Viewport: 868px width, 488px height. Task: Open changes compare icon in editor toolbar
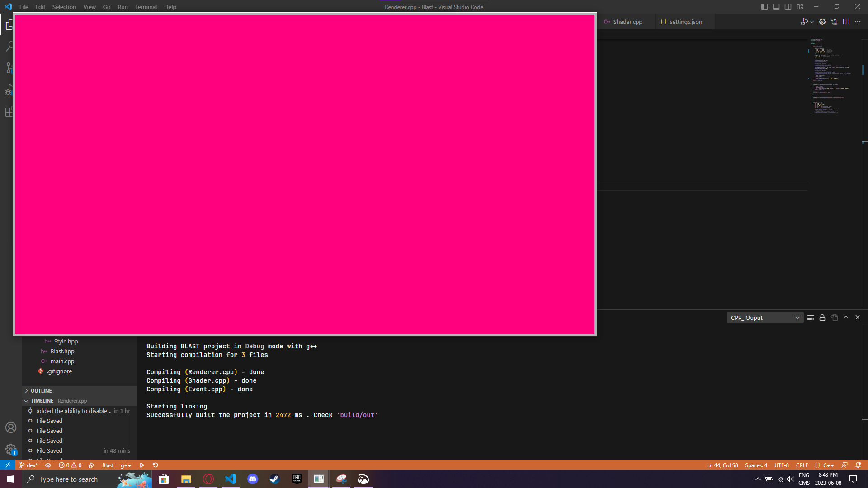pos(834,22)
